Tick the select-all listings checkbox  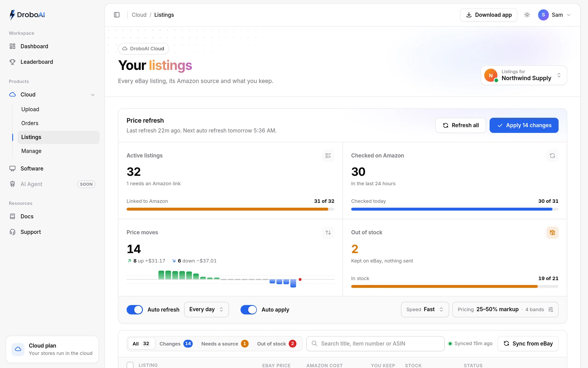pos(130,365)
